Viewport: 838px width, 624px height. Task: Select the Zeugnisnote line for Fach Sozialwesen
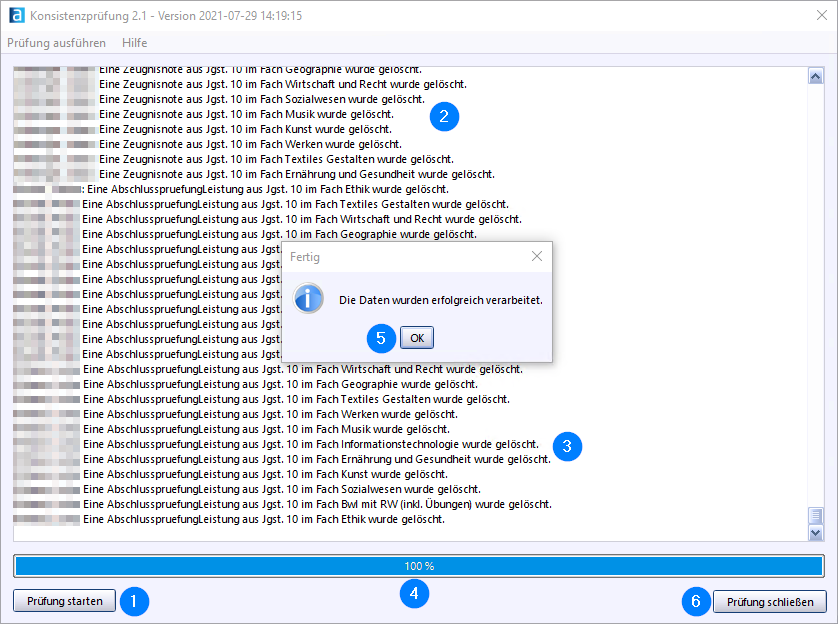click(262, 99)
